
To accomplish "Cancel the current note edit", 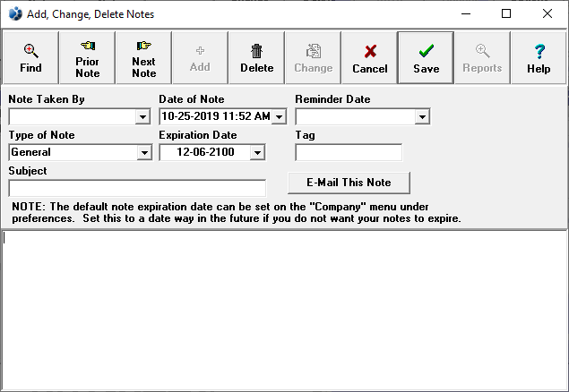I will pyautogui.click(x=369, y=58).
